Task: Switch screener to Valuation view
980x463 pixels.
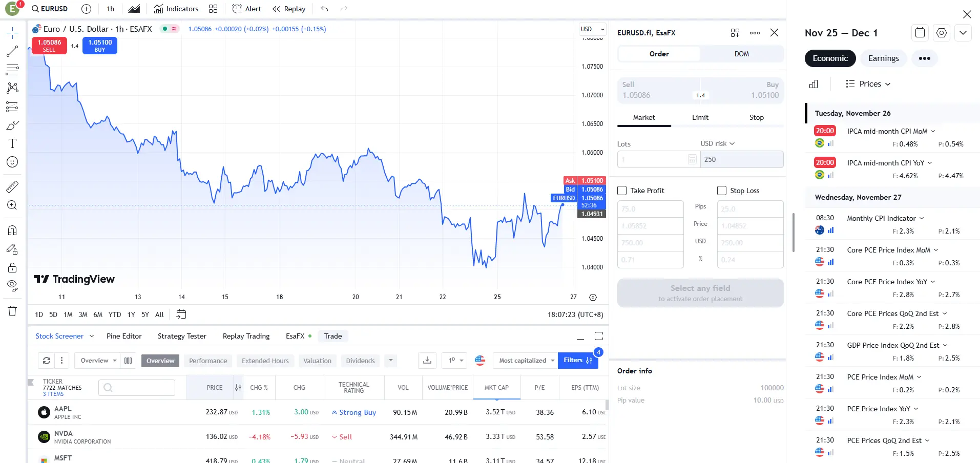Action: 317,361
